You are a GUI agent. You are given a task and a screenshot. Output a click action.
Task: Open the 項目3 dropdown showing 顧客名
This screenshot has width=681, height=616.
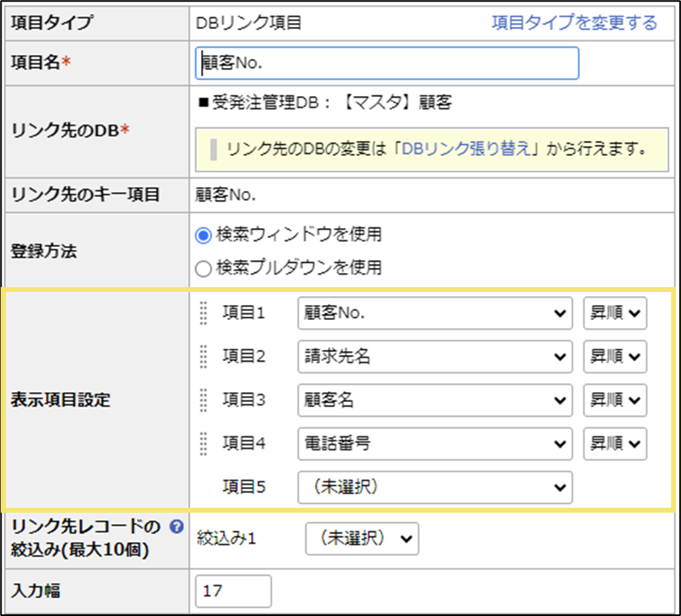(x=435, y=400)
